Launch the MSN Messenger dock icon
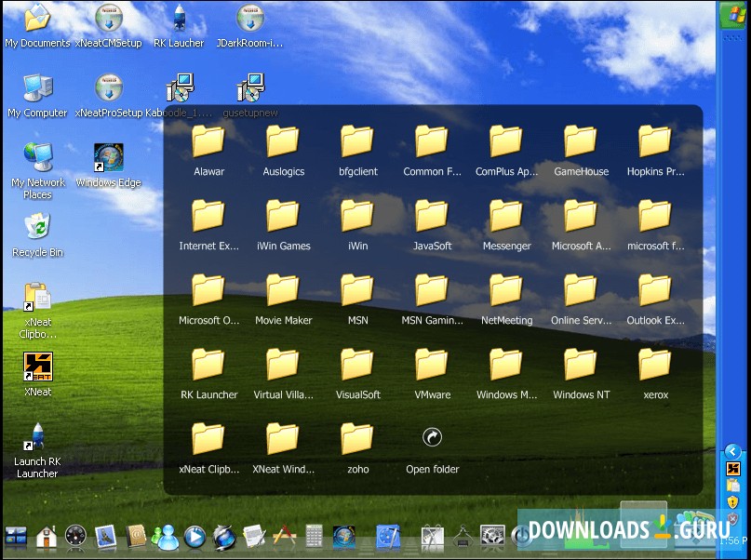The height and width of the screenshot is (560, 751). (166, 537)
